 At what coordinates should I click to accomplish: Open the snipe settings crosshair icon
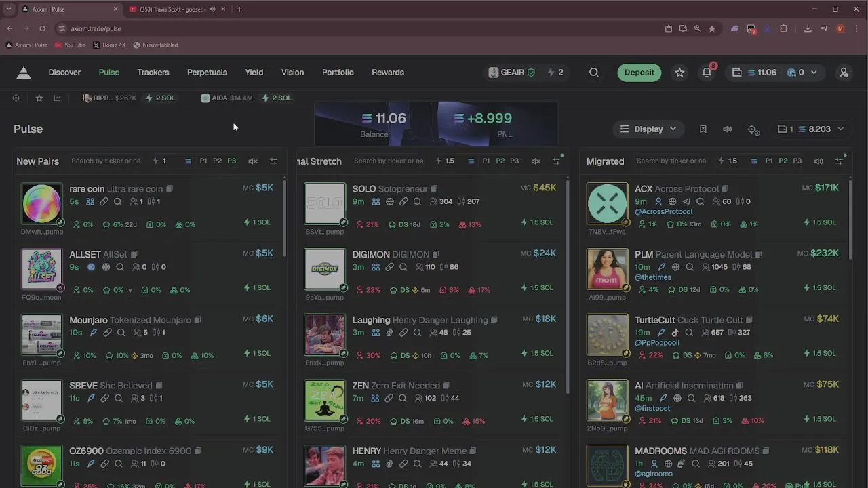[753, 129]
